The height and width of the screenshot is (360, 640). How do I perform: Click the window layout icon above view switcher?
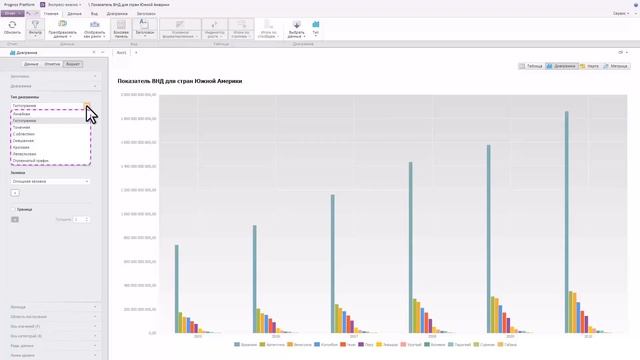620,53
